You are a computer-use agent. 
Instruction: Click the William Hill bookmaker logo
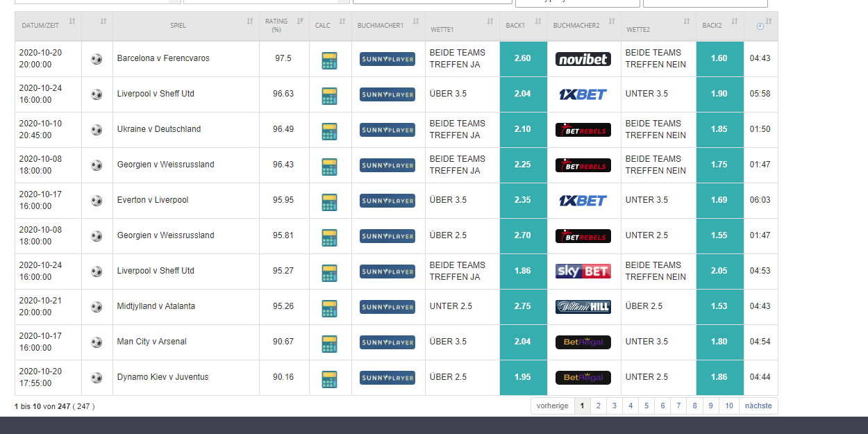pyautogui.click(x=583, y=307)
